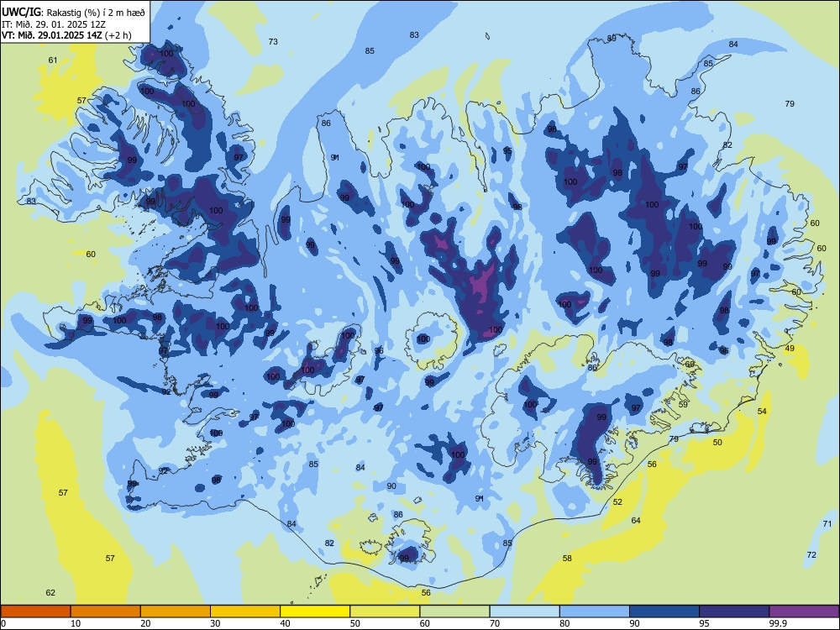Click the '59' humidity value on the map
840x630 pixels.
[683, 405]
